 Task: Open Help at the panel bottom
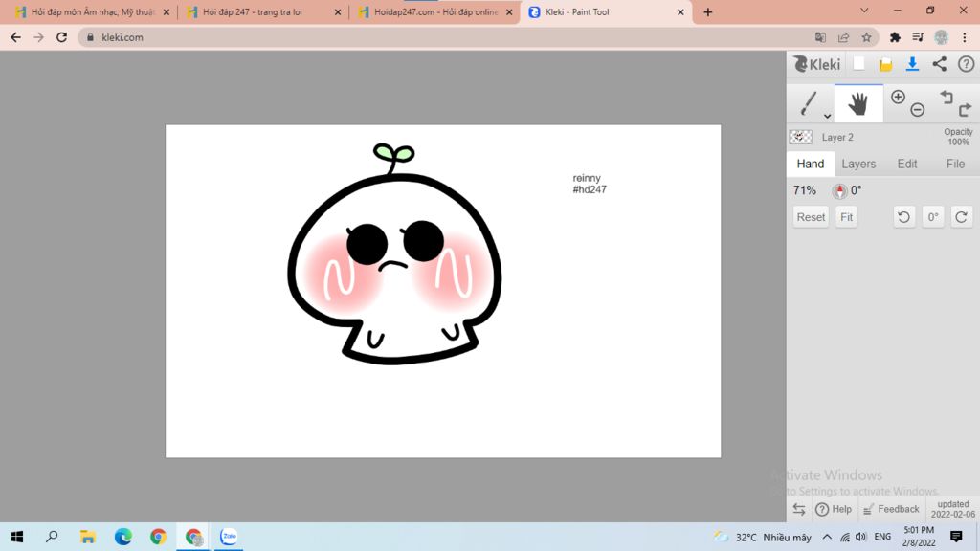click(834, 509)
